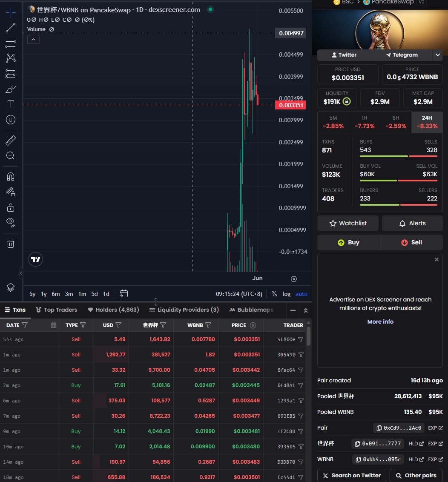This screenshot has height=482, width=448.
Task: Select the 1H timeframe stats
Action: point(365,122)
